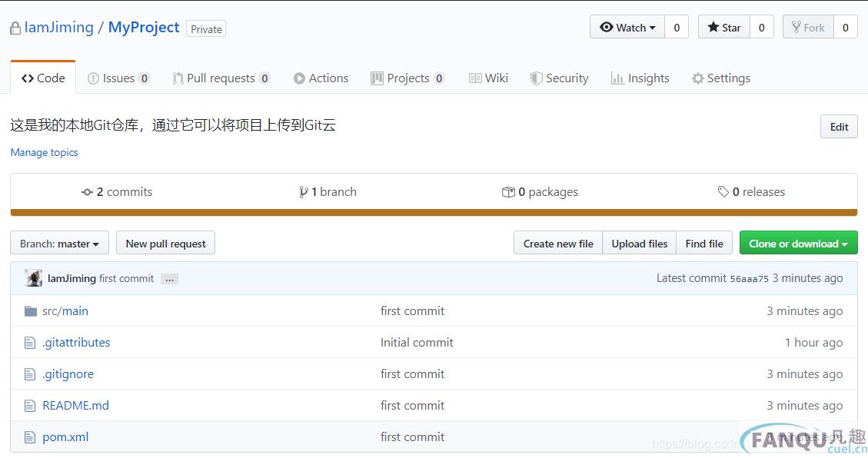The width and height of the screenshot is (868, 458).
Task: Open the Watch notifications dropdown
Action: click(x=627, y=28)
